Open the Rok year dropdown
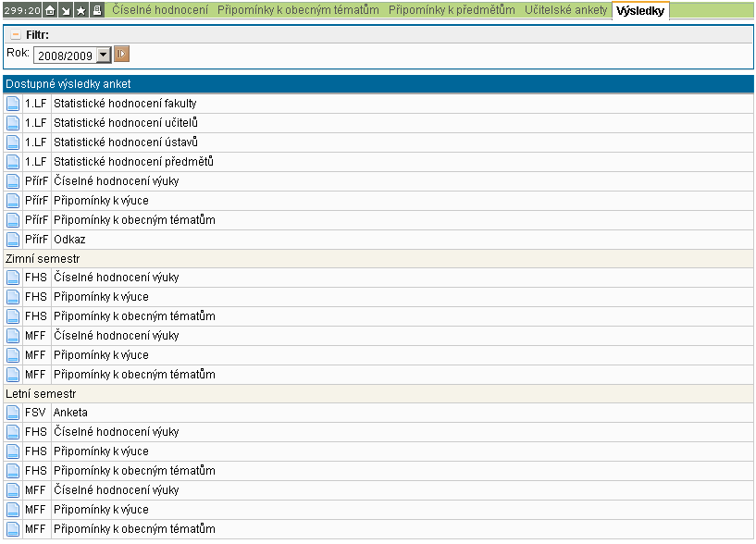 pyautogui.click(x=103, y=56)
